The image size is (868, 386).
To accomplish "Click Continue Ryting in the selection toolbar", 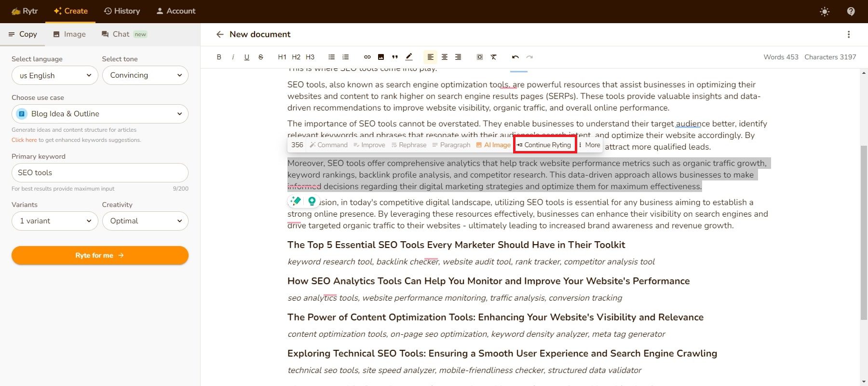I will [545, 145].
